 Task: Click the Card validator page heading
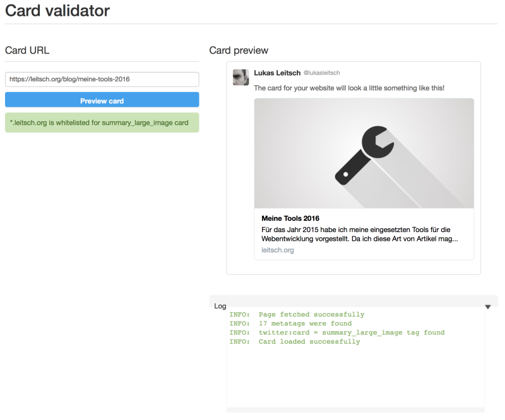(x=57, y=11)
